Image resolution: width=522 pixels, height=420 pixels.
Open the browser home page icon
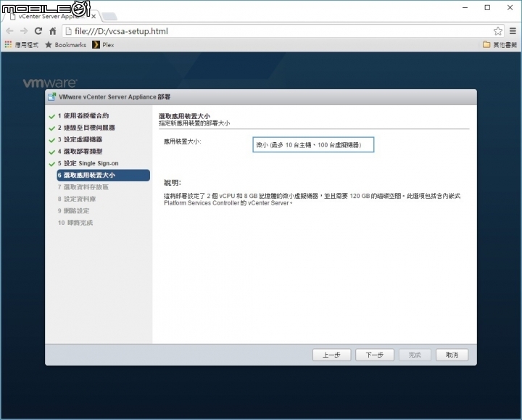pos(53,31)
